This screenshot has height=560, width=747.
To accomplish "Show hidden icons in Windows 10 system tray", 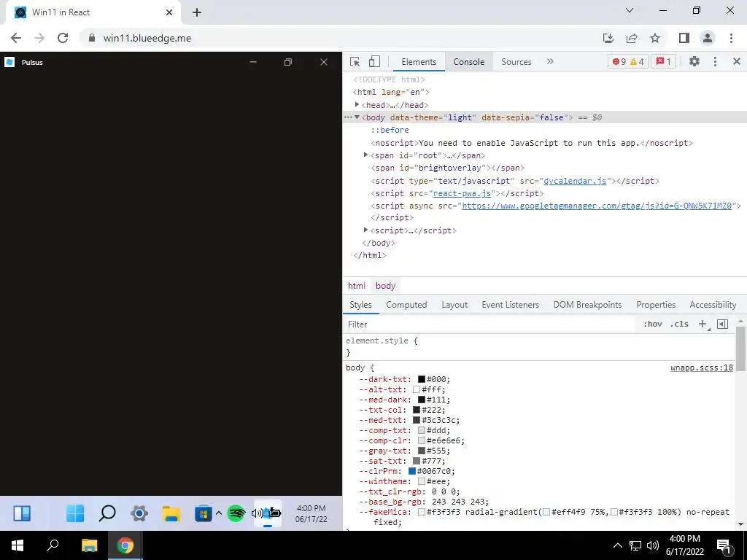I will 617,545.
